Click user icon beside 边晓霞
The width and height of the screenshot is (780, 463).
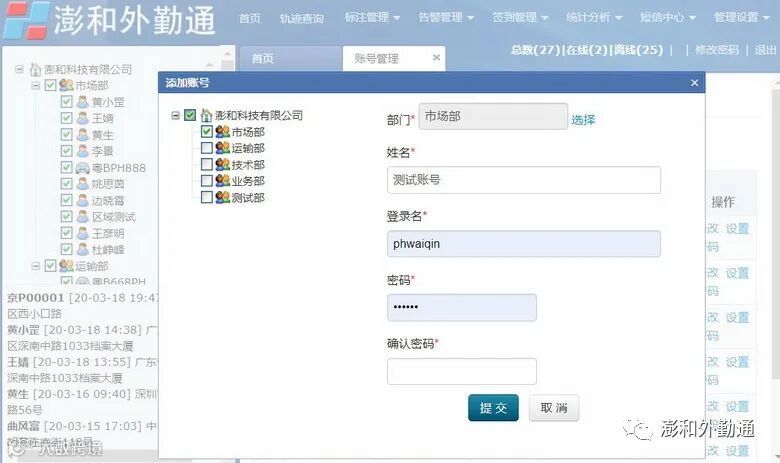click(x=83, y=200)
